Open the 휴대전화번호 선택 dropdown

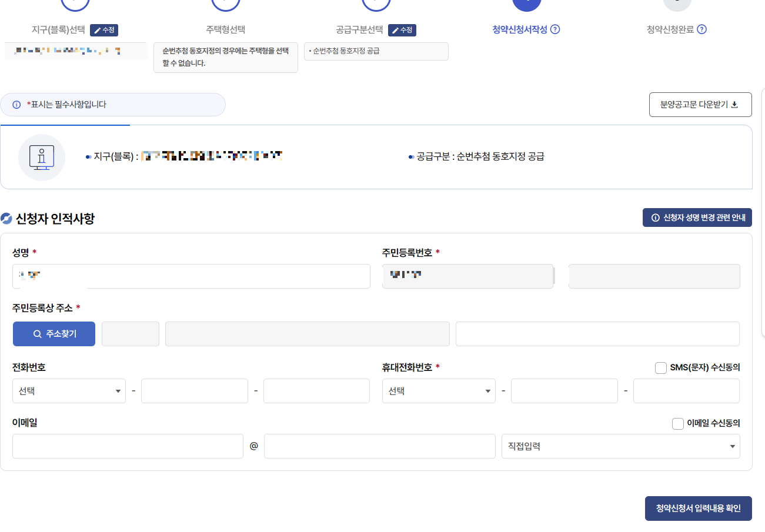pyautogui.click(x=439, y=390)
